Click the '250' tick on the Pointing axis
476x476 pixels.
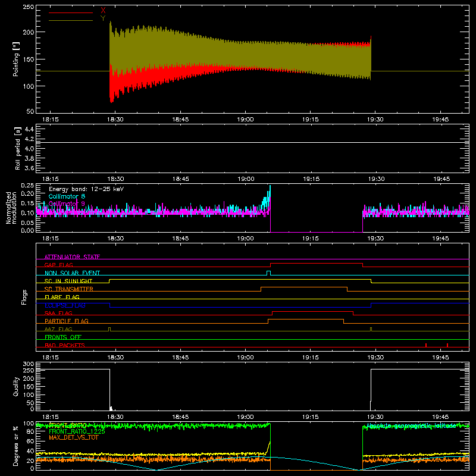point(29,7)
